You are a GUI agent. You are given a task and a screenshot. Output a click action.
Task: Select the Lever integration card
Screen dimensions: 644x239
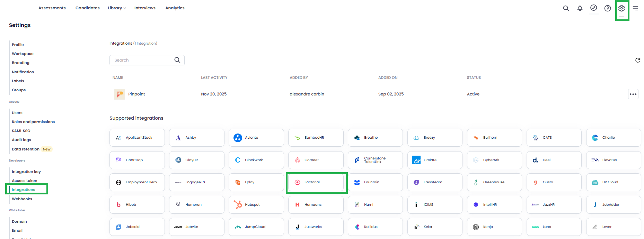pyautogui.click(x=614, y=227)
